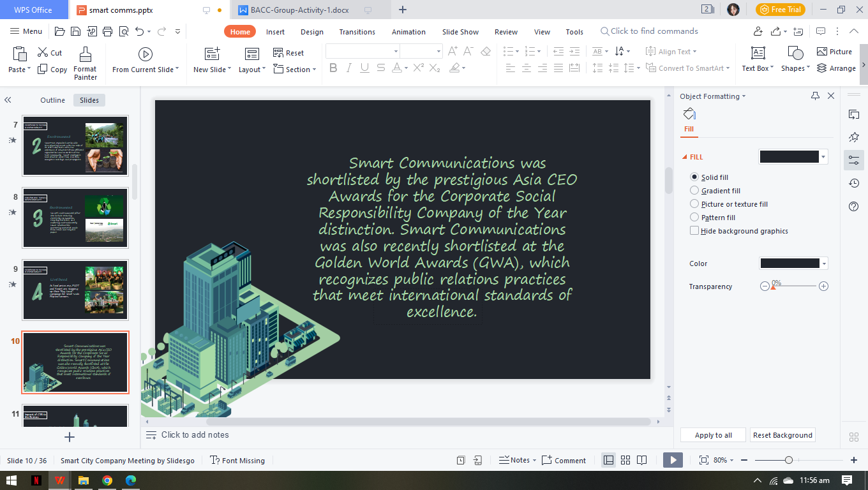Click the Comment button in status bar
Image resolution: width=868 pixels, height=490 pixels.
(564, 460)
